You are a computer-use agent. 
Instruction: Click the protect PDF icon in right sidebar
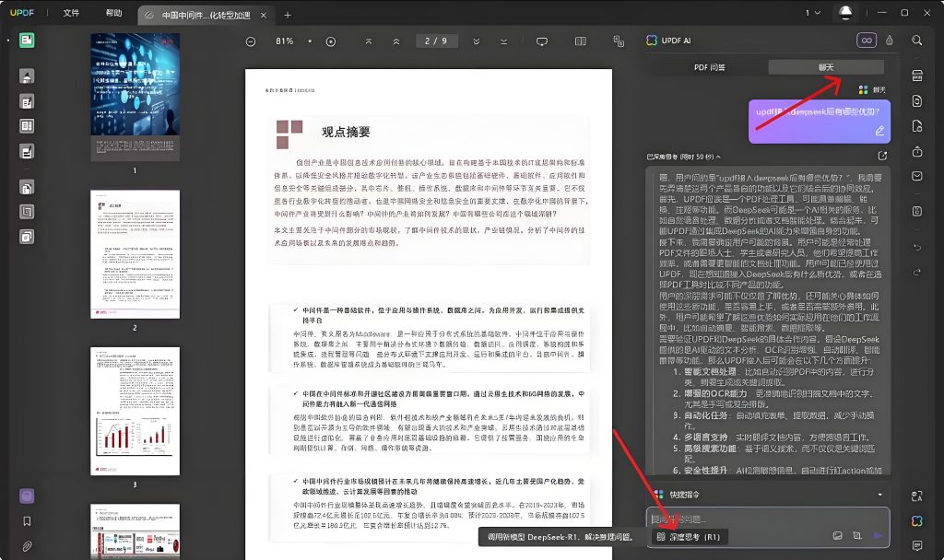tap(917, 125)
